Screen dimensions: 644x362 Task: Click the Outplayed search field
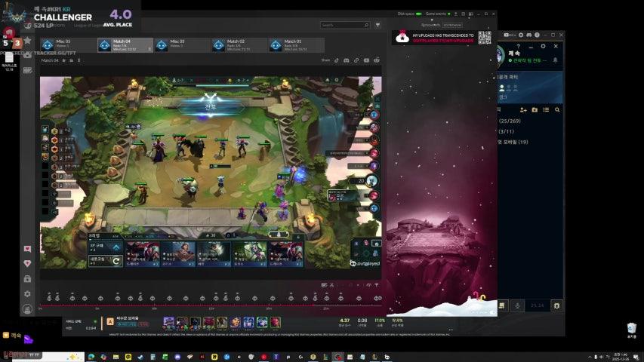[345, 25]
